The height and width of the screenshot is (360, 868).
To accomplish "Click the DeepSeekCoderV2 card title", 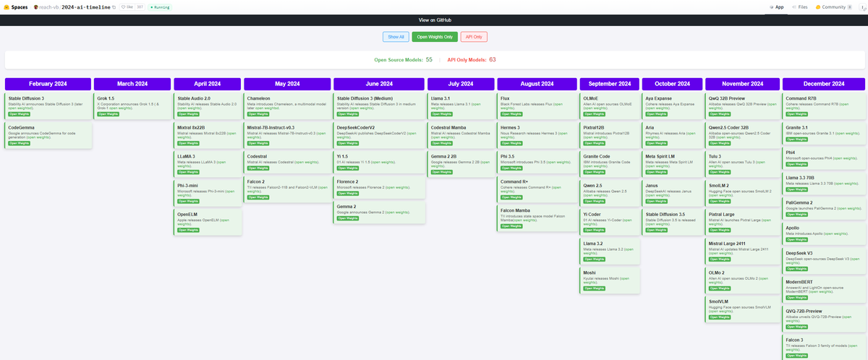I will [356, 127].
